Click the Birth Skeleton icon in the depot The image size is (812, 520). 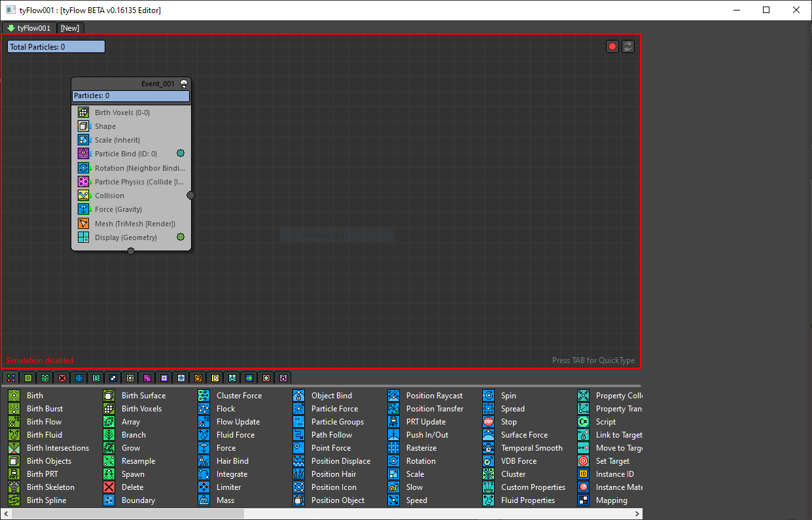[x=14, y=487]
